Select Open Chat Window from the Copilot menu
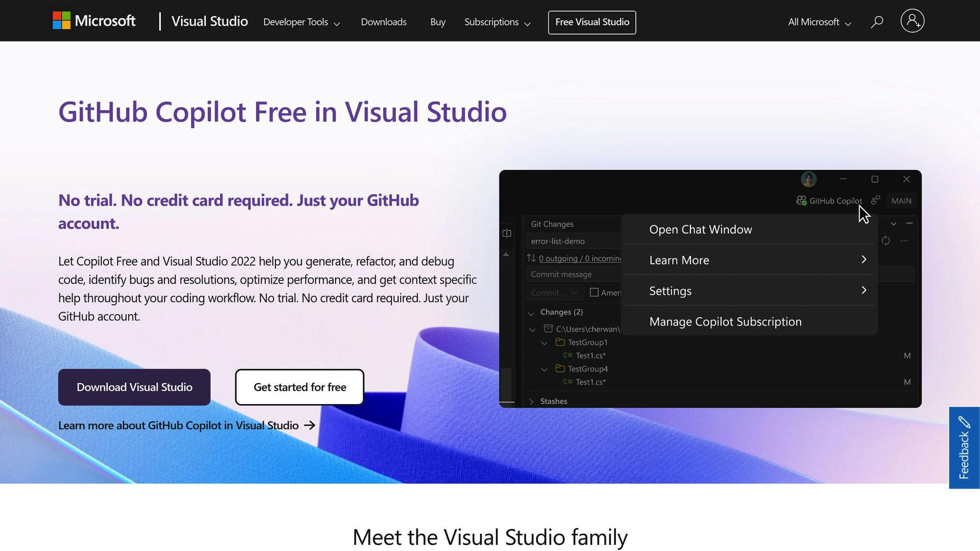980x551 pixels. [x=700, y=229]
